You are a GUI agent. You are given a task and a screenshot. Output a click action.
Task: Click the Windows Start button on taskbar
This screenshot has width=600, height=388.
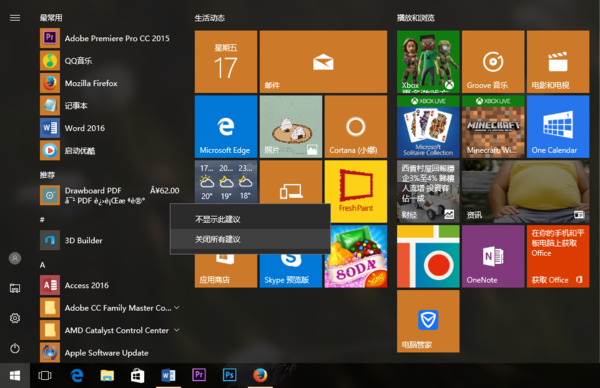tap(15, 376)
